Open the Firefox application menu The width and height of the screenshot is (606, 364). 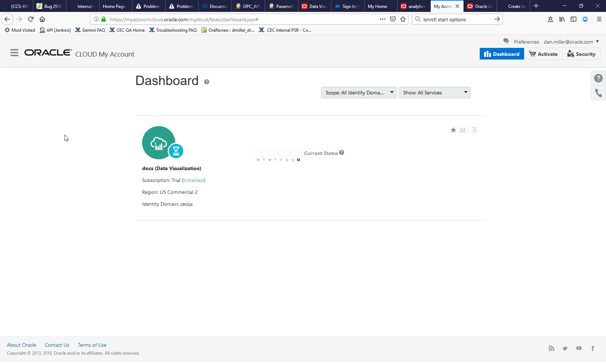coord(599,19)
